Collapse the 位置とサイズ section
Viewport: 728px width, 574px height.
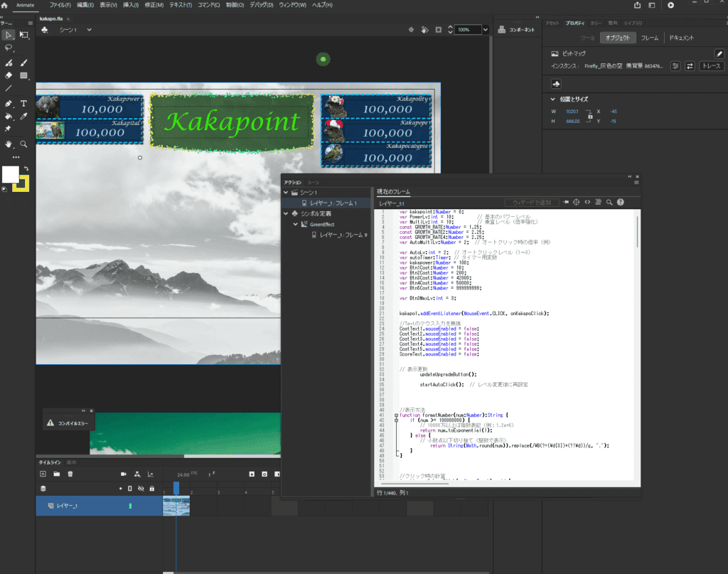pos(553,100)
